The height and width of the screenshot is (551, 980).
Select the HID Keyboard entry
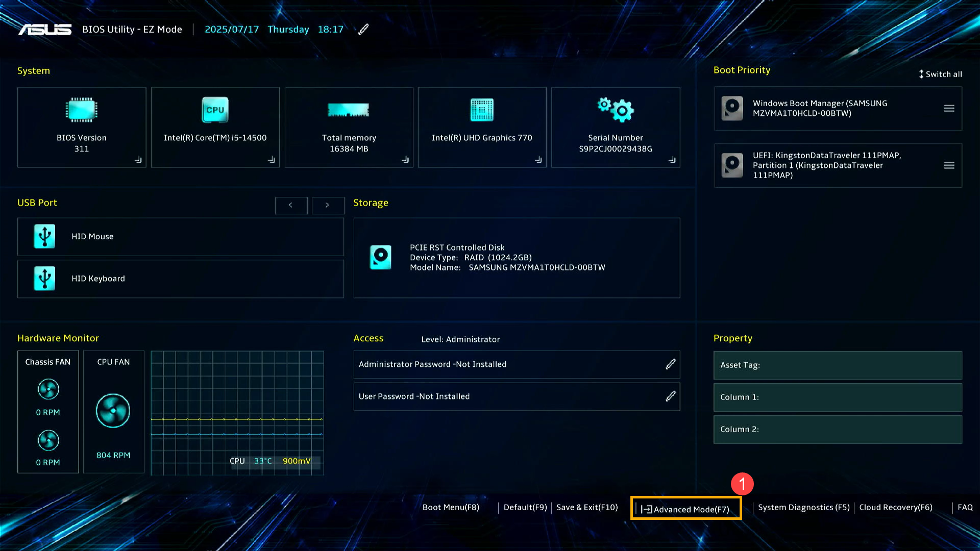[x=181, y=279]
